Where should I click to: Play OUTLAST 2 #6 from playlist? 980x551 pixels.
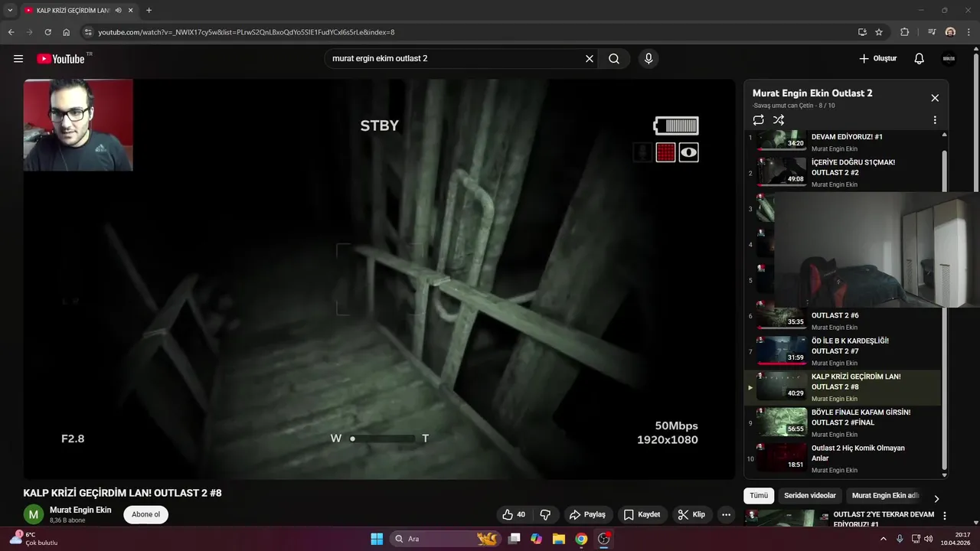pos(842,318)
